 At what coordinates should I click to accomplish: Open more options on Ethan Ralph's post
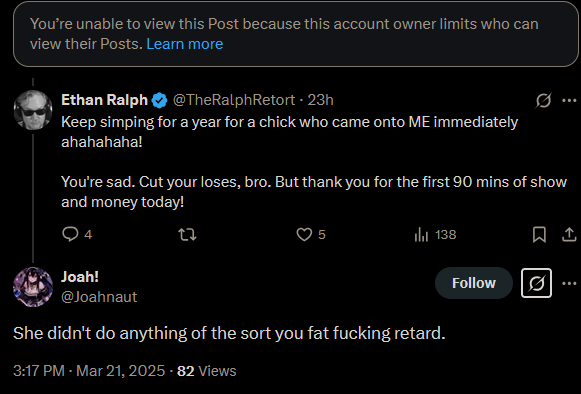569,100
